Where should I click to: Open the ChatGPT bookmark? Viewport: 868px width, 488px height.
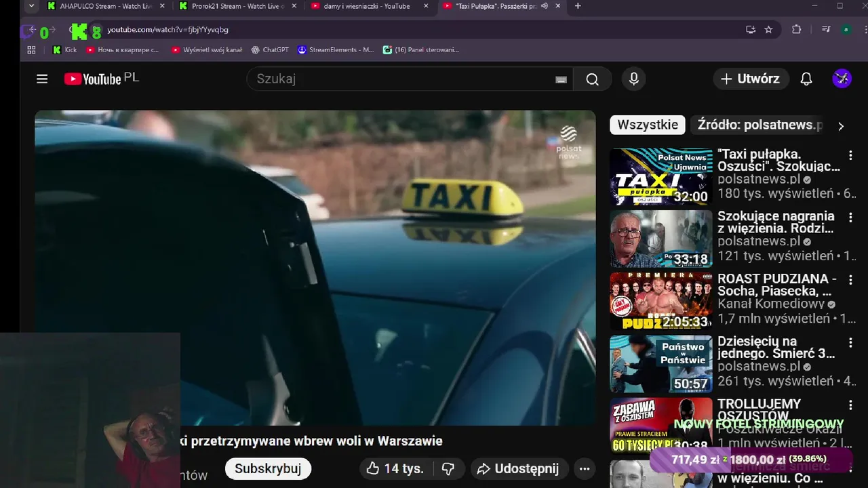pos(270,49)
